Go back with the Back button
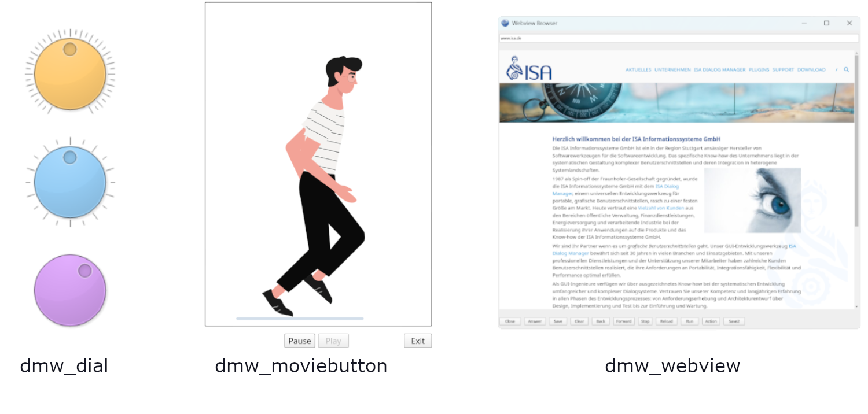This screenshot has height=414, width=868. pyautogui.click(x=601, y=321)
